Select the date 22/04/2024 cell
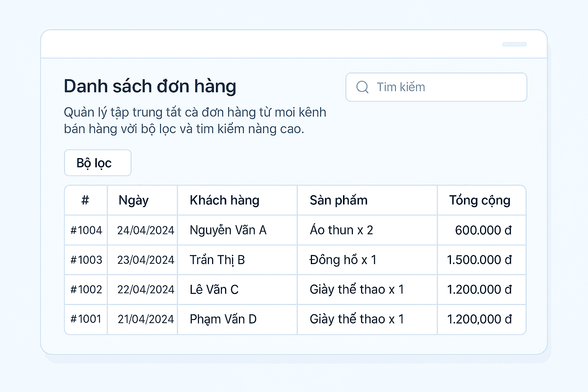588x392 pixels. (x=145, y=289)
